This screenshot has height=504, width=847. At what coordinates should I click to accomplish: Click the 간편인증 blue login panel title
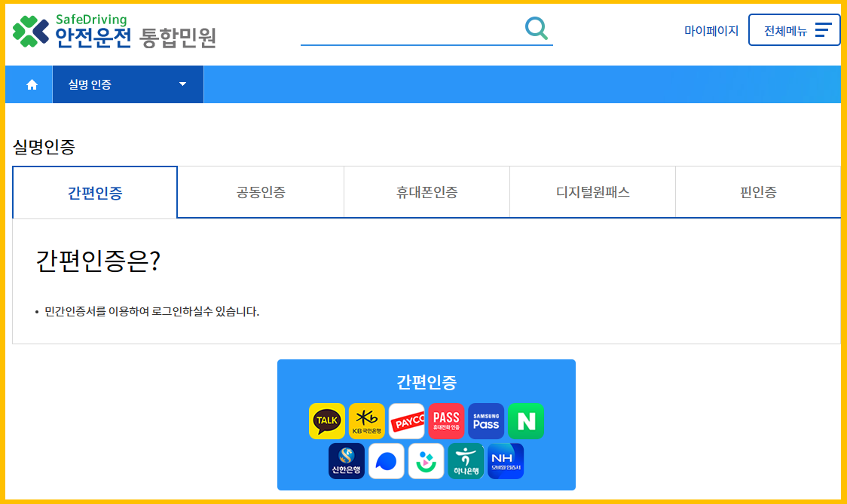(x=427, y=382)
